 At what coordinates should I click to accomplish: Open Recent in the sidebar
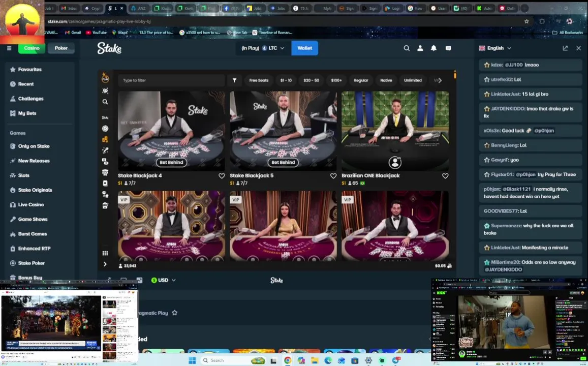click(x=39, y=84)
